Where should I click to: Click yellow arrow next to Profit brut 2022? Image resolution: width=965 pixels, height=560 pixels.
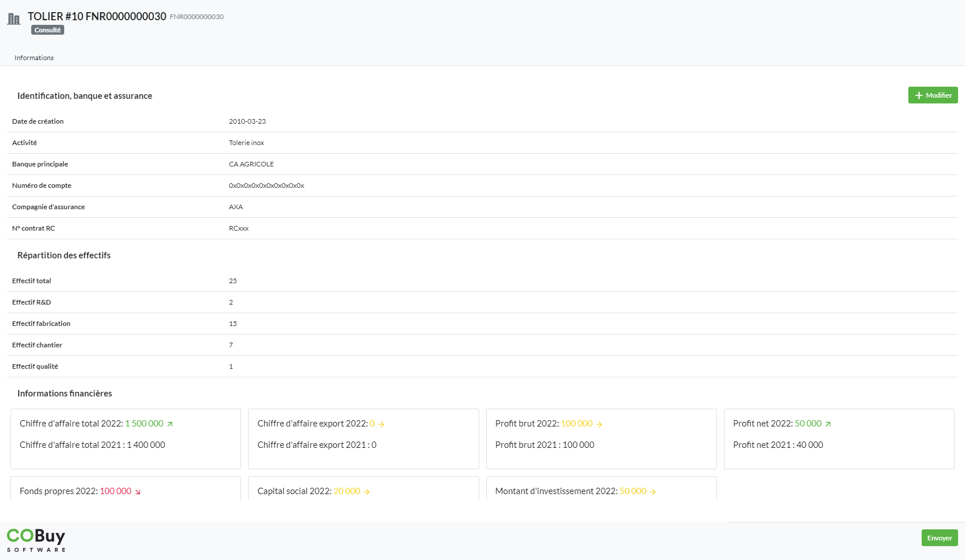click(x=599, y=424)
